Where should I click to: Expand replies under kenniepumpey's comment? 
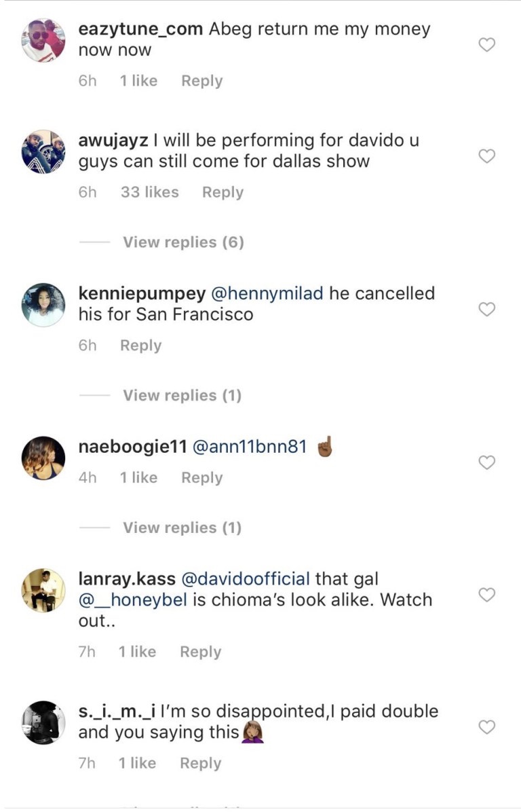(182, 395)
